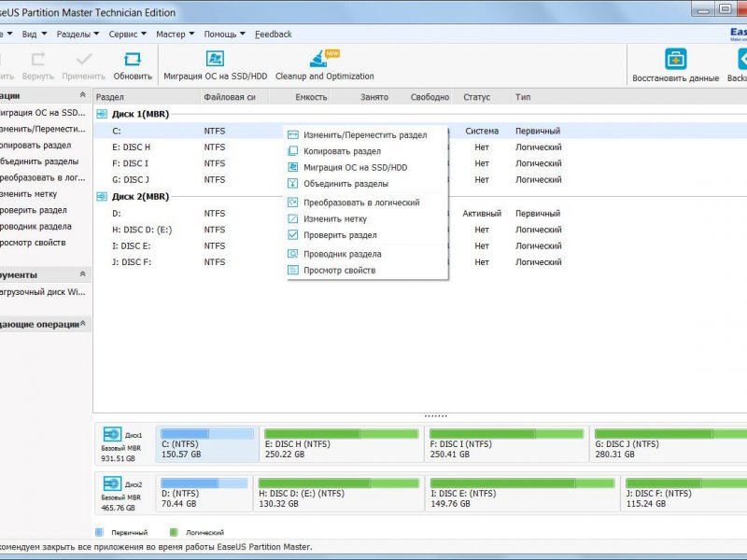Image resolution: width=747 pixels, height=560 pixels.
Task: Click the Диск2 drive icon in the disk map
Action: [112, 483]
